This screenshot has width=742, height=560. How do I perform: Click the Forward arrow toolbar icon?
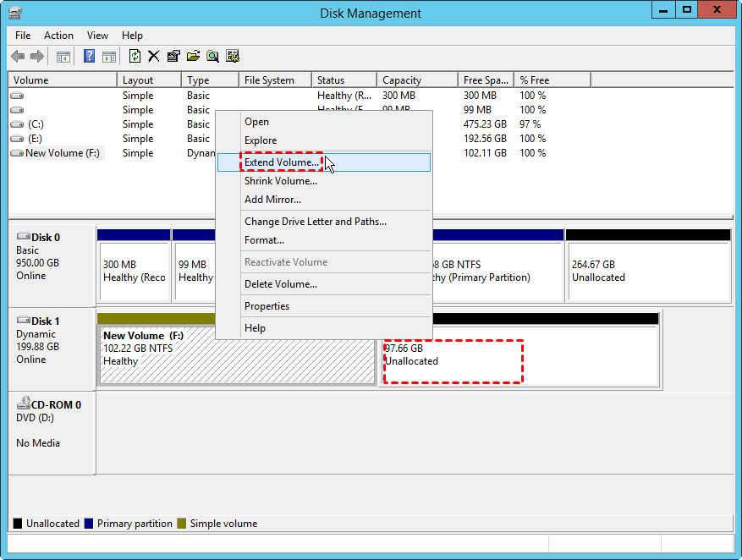point(37,57)
